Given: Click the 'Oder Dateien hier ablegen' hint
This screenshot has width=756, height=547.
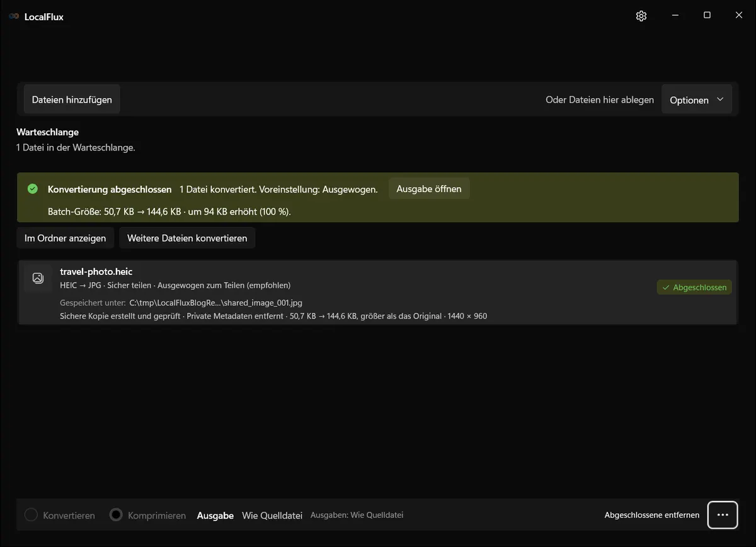Looking at the screenshot, I should (600, 99).
